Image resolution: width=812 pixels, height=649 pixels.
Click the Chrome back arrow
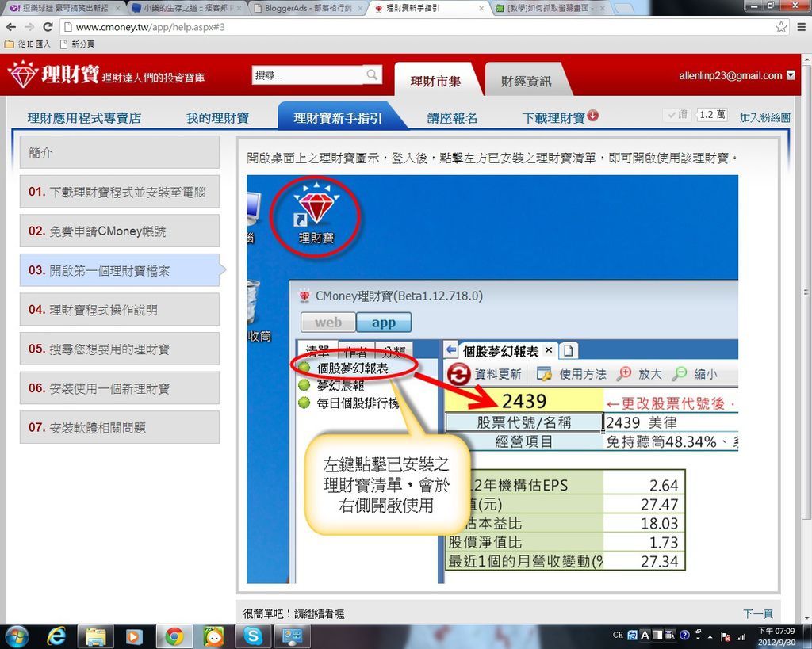coord(11,27)
